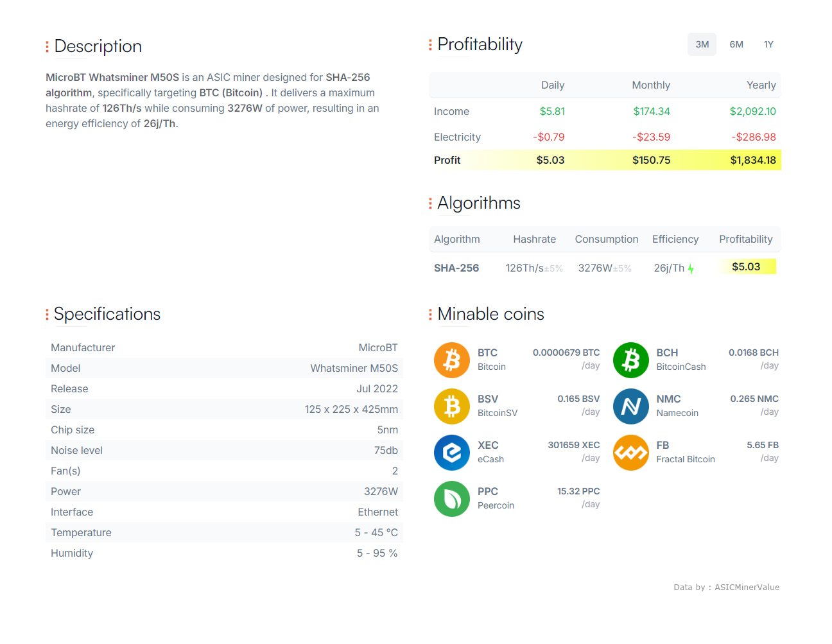This screenshot has width=832, height=644.
Task: Click the 75db noise level value
Action: 386,450
